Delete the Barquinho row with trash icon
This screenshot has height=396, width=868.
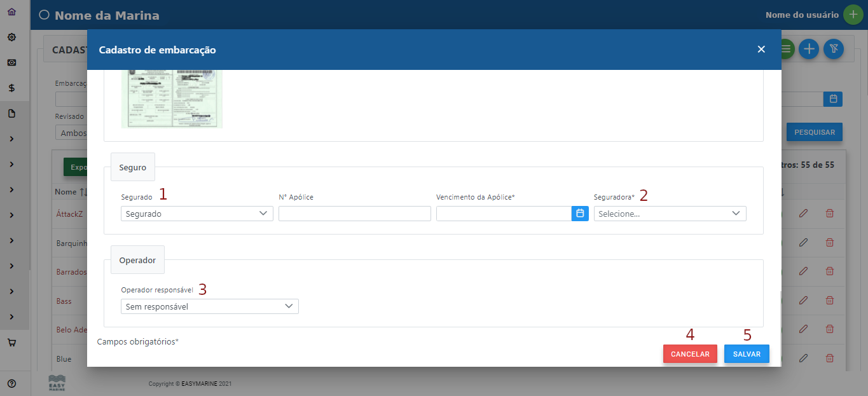(x=829, y=242)
